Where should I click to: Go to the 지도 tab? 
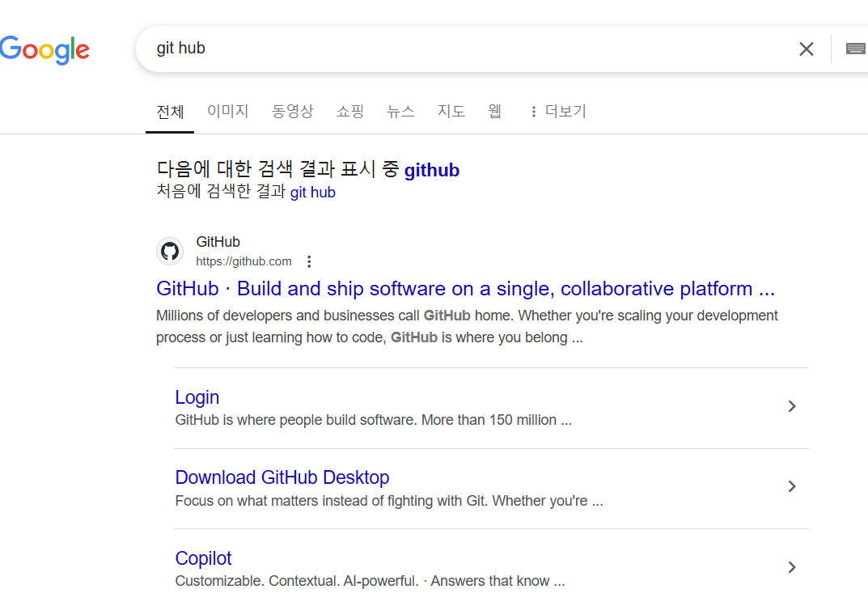[x=451, y=112]
